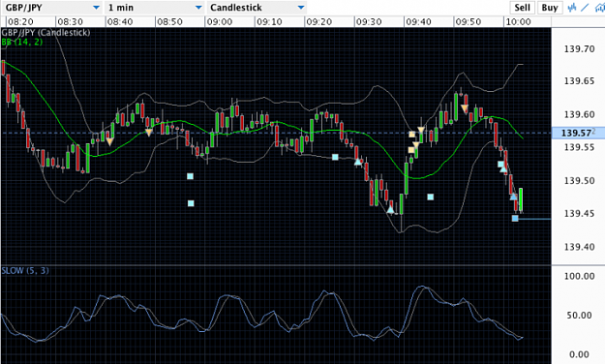Click the cyan square marker near 09:43
The width and height of the screenshot is (605, 364).
[x=431, y=197]
